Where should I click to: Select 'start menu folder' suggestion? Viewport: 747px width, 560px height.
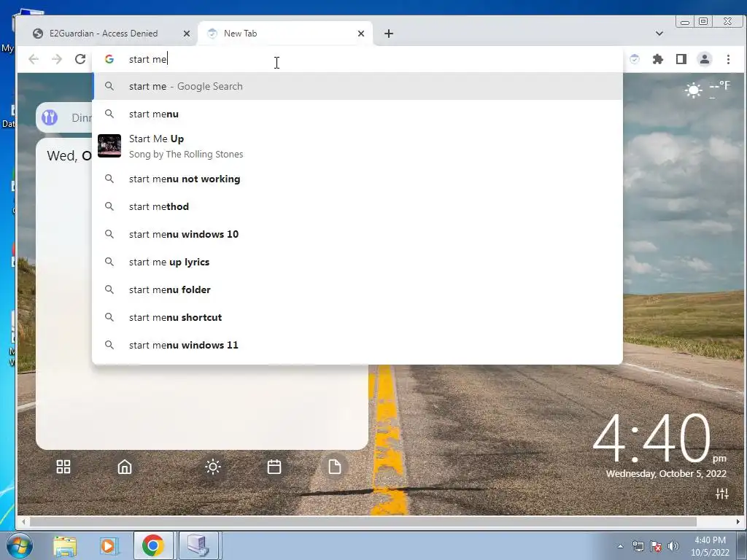(357, 289)
